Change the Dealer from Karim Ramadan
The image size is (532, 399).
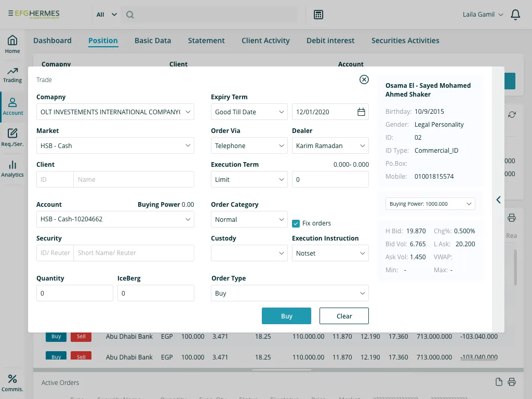pos(330,145)
